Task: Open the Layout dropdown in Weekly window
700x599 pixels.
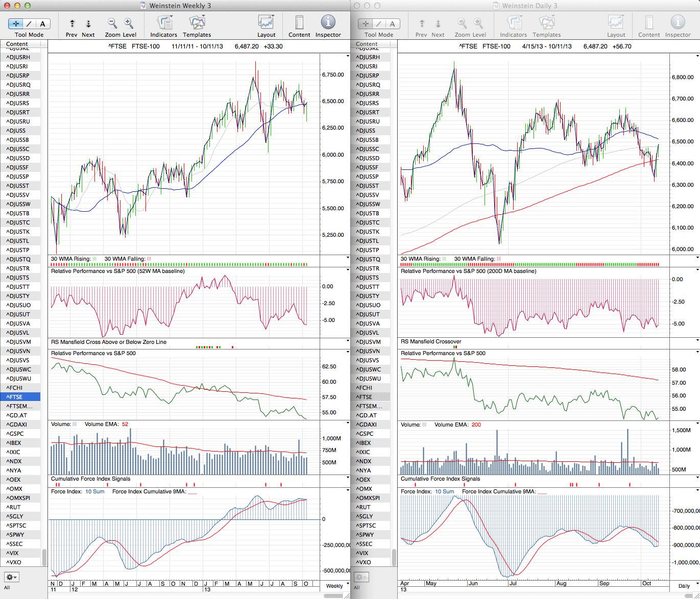Action: click(266, 23)
